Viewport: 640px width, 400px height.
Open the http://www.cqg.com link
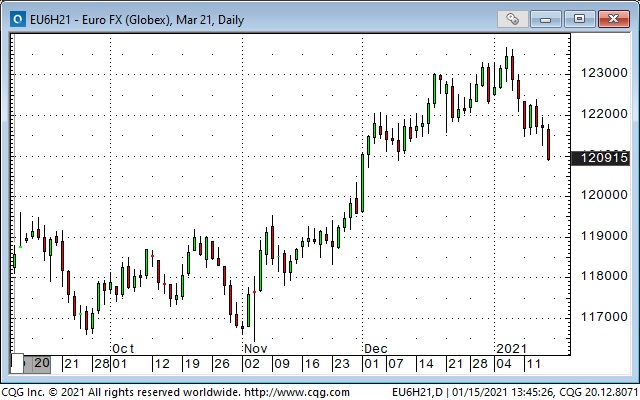(296, 393)
